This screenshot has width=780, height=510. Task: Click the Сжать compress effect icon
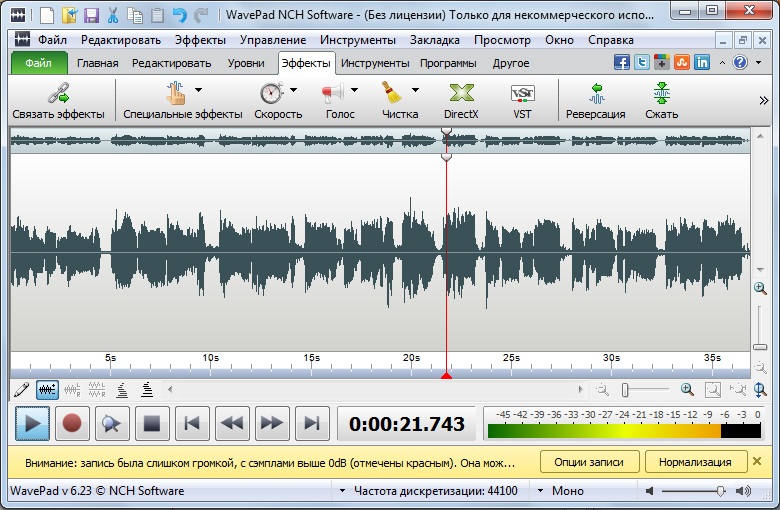pos(661,94)
